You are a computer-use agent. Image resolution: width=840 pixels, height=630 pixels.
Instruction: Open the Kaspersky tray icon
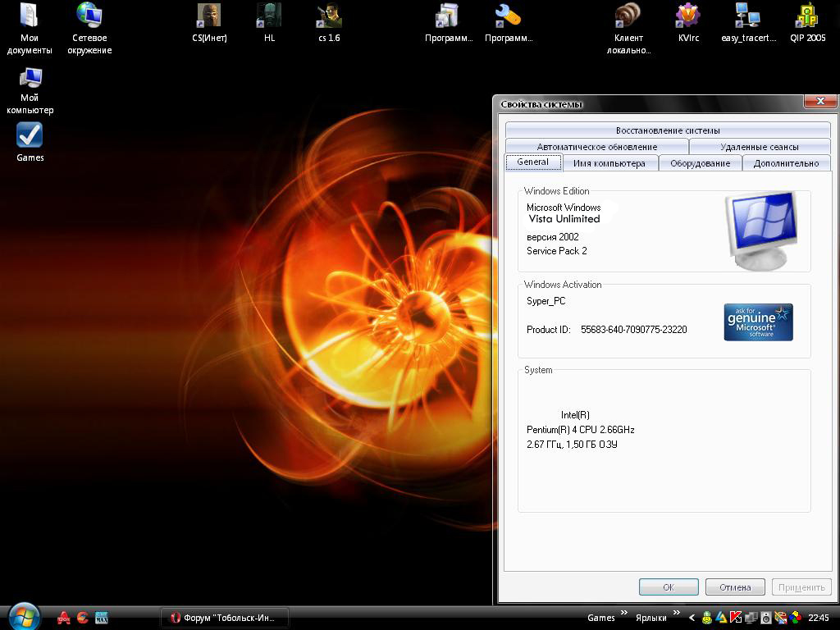point(736,618)
